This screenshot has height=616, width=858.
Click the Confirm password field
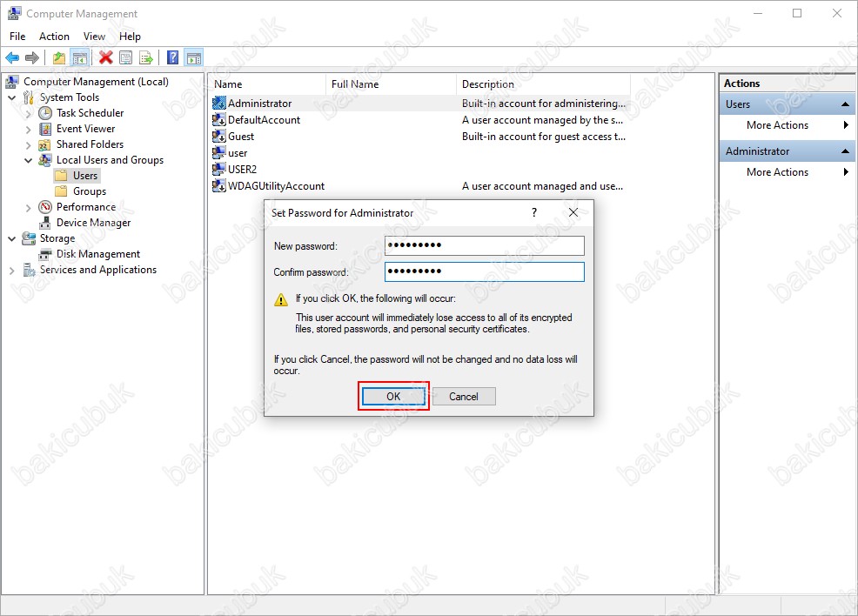[485, 272]
